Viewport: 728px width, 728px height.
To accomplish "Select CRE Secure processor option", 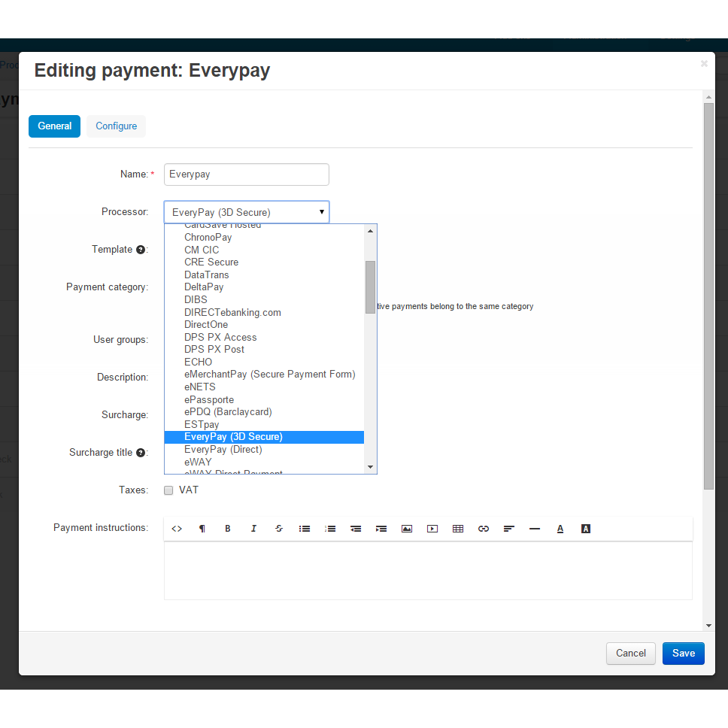I will [x=264, y=262].
